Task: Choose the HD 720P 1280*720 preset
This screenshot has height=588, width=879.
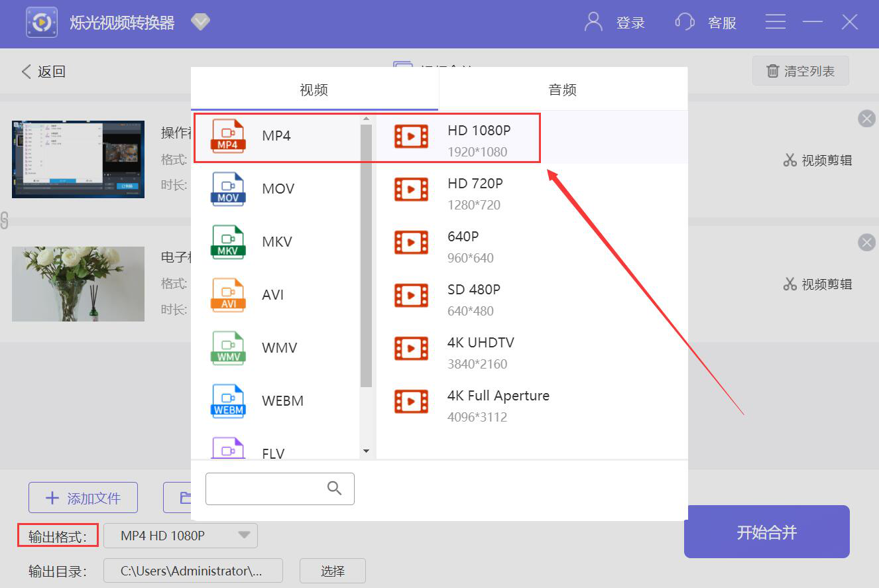Action: click(x=532, y=190)
